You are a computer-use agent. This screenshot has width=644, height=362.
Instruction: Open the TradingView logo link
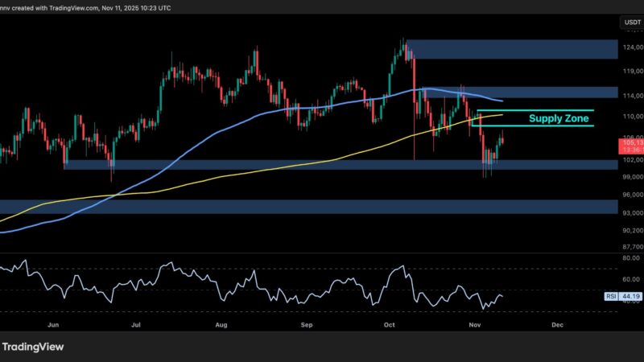click(32, 347)
